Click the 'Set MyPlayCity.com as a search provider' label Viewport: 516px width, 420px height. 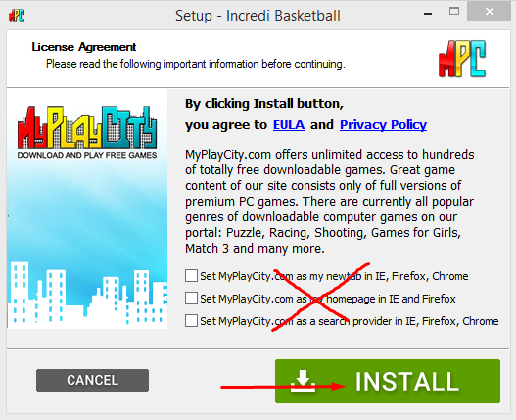[350, 321]
